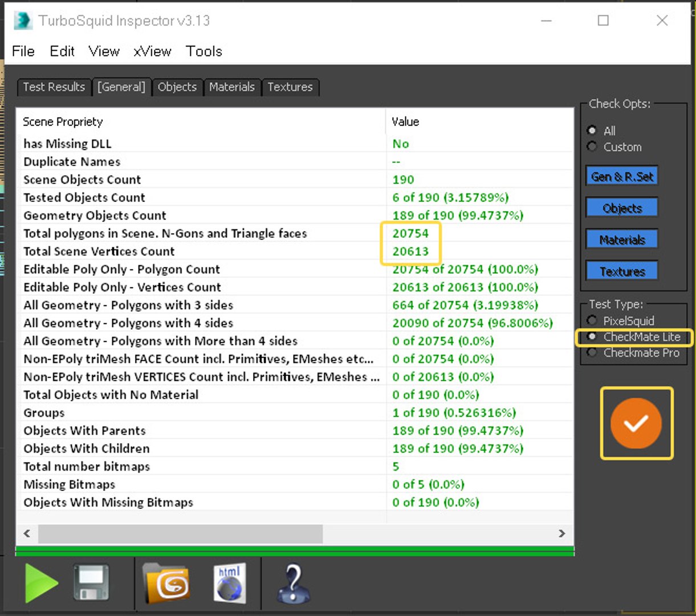
Task: Select the 'Duplicate Names' row
Action: pos(295,161)
